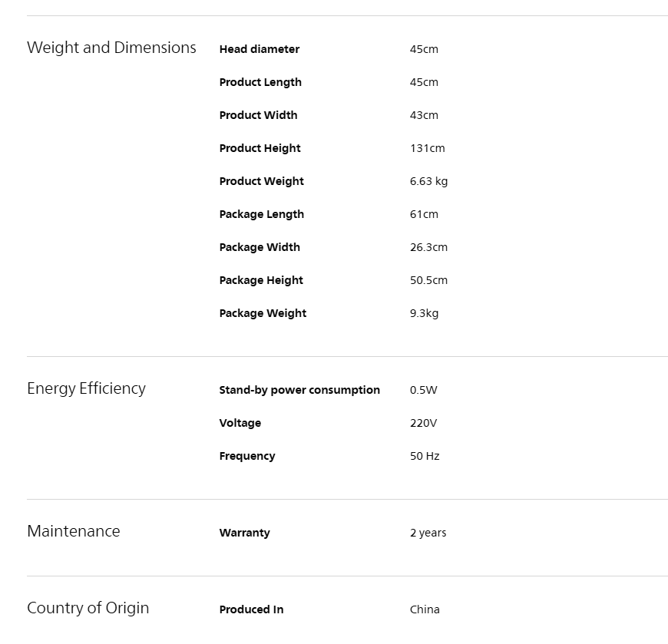The height and width of the screenshot is (644, 668).
Task: Click the Energy Efficiency heading
Action: [x=87, y=388]
